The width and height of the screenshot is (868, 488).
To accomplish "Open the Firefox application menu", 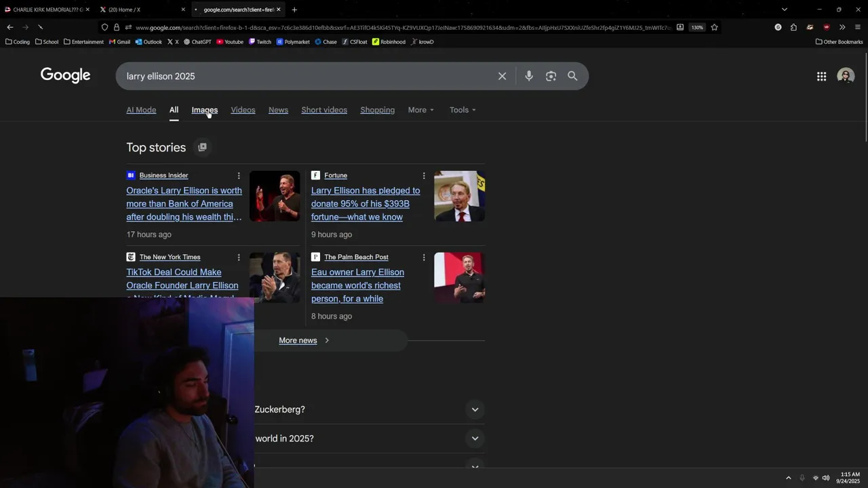I will [858, 27].
